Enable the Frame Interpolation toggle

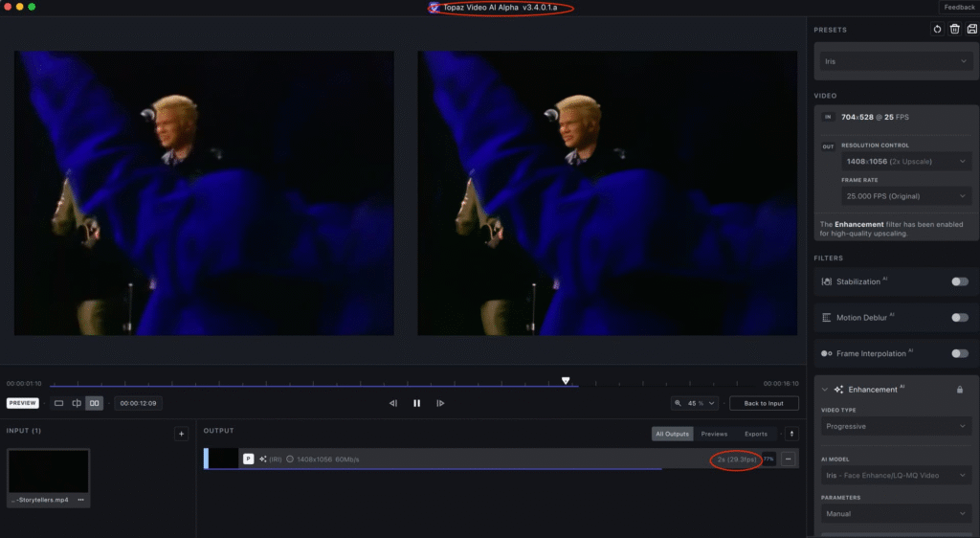pos(959,353)
